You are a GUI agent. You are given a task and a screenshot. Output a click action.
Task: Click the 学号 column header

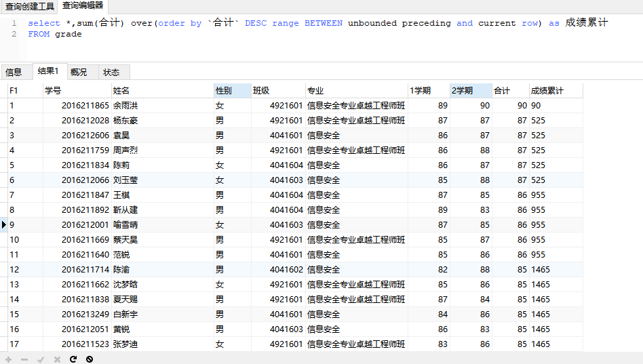(x=77, y=91)
